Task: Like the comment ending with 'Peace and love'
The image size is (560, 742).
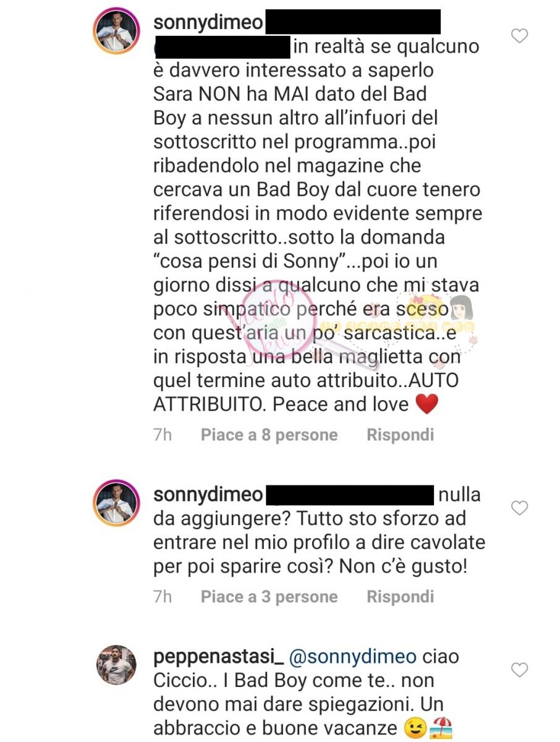Action: pos(520,36)
